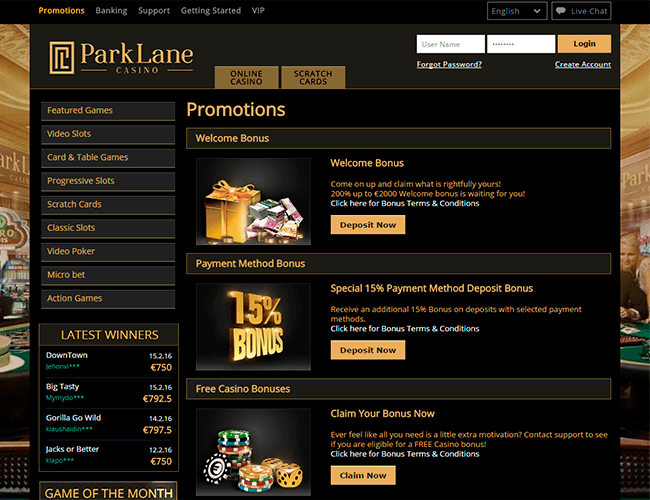Open the Support top menu item

pos(154,10)
